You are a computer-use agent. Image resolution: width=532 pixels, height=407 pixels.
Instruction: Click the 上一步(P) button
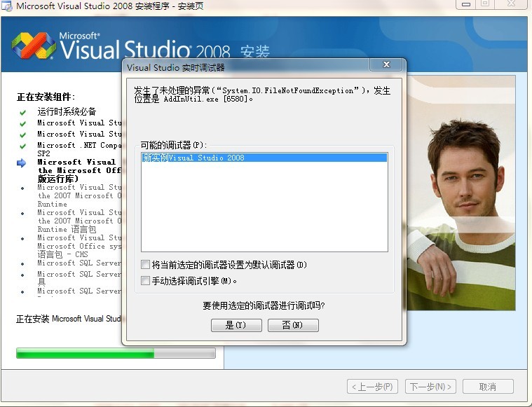click(x=372, y=387)
